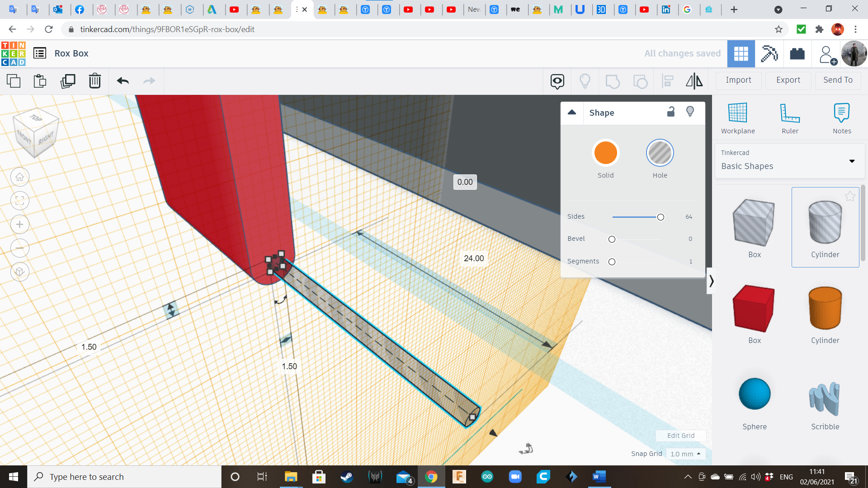The width and height of the screenshot is (868, 488).
Task: Click the Import button
Action: 738,80
